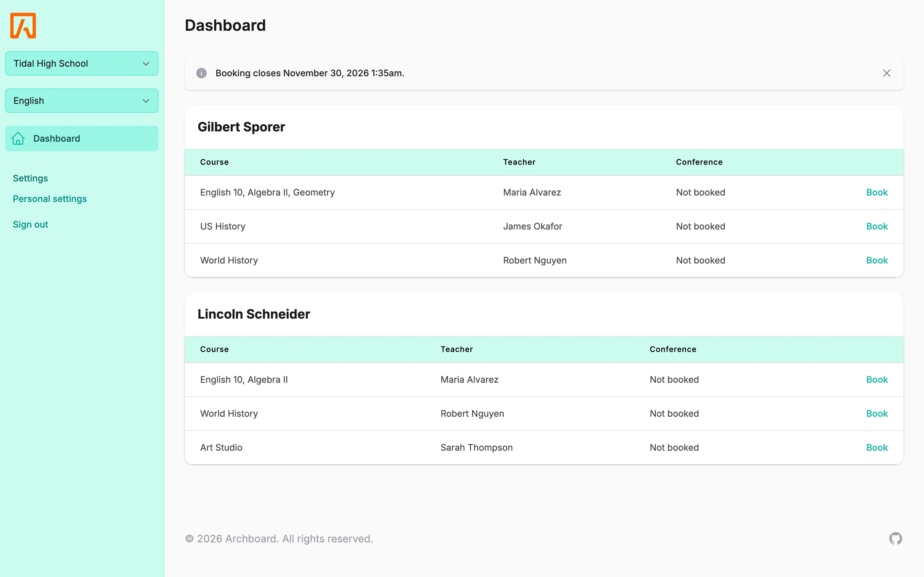Image resolution: width=924 pixels, height=577 pixels.
Task: Click the chevron on the school selector
Action: click(x=146, y=64)
